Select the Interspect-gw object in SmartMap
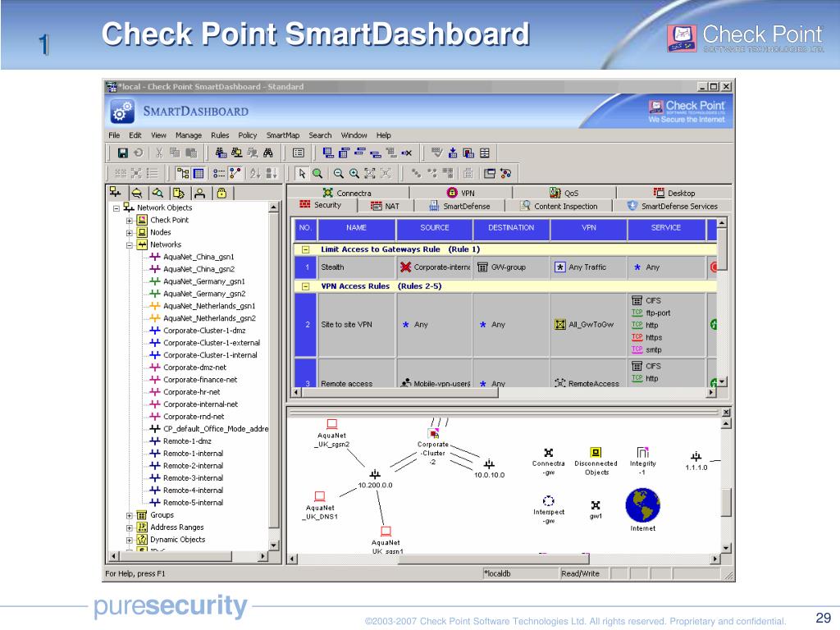This screenshot has height=630, width=840. pos(548,501)
